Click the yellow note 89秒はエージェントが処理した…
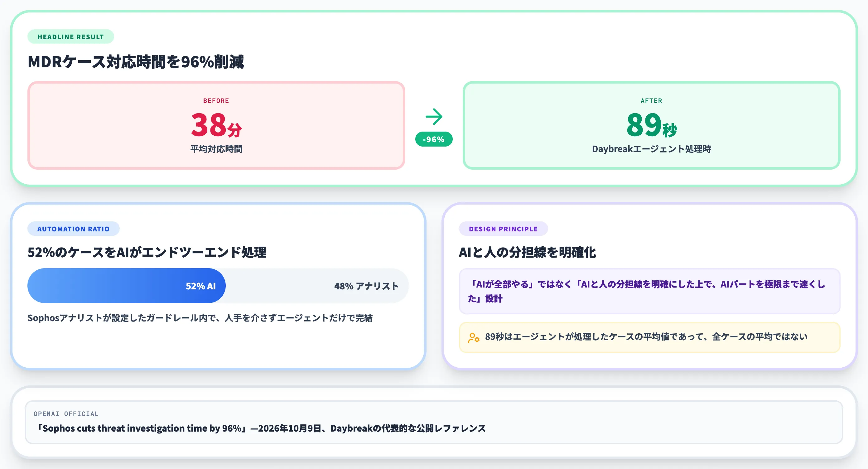 pyautogui.click(x=649, y=337)
